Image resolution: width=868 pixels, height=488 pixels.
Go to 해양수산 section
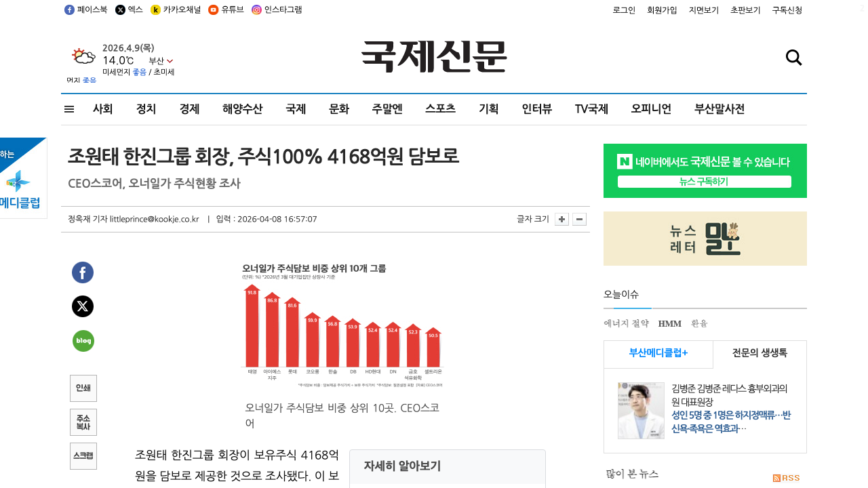click(243, 109)
